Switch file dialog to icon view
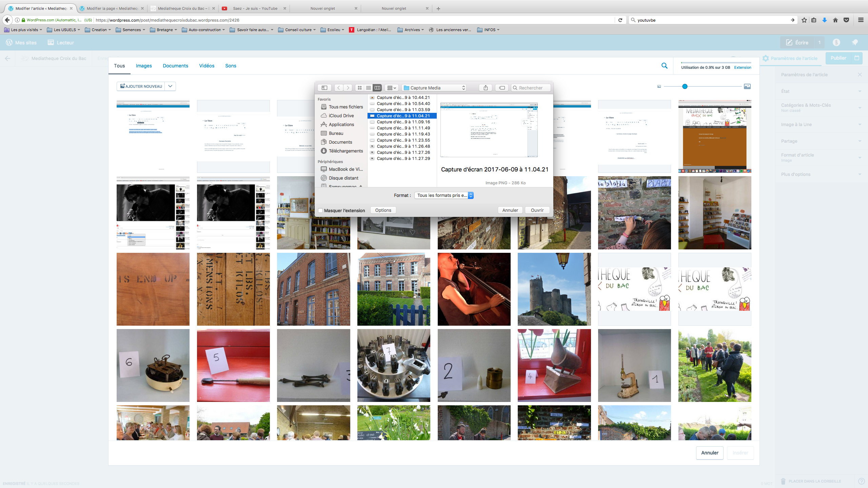 pyautogui.click(x=360, y=88)
